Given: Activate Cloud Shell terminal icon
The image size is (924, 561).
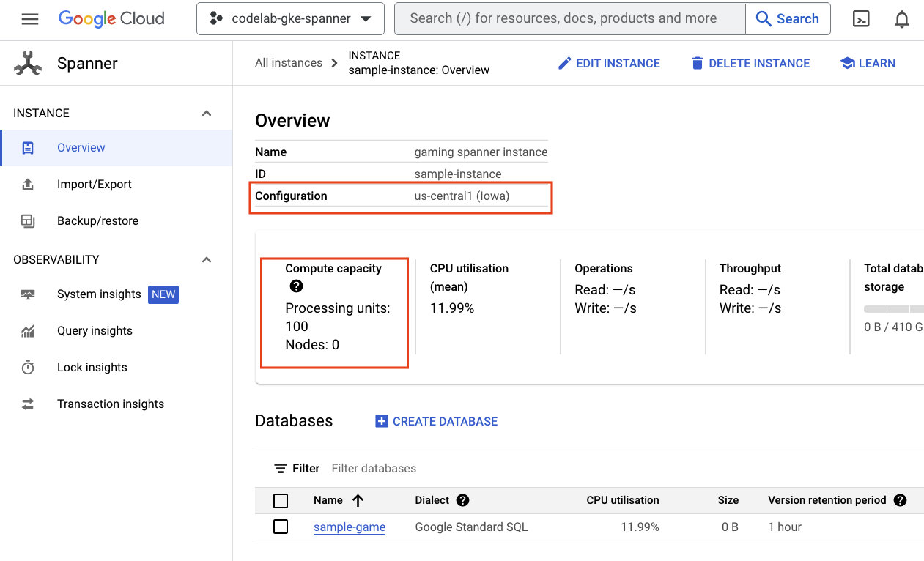Looking at the screenshot, I should 861,19.
